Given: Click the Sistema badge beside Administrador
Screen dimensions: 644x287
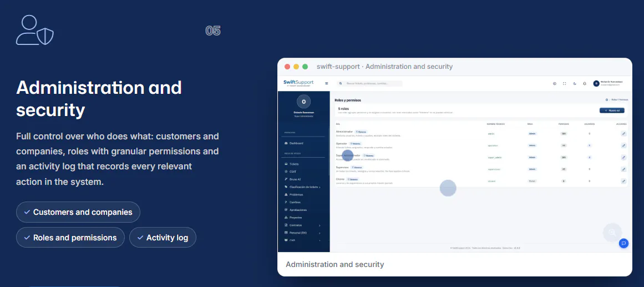Looking at the screenshot, I should 361,132.
